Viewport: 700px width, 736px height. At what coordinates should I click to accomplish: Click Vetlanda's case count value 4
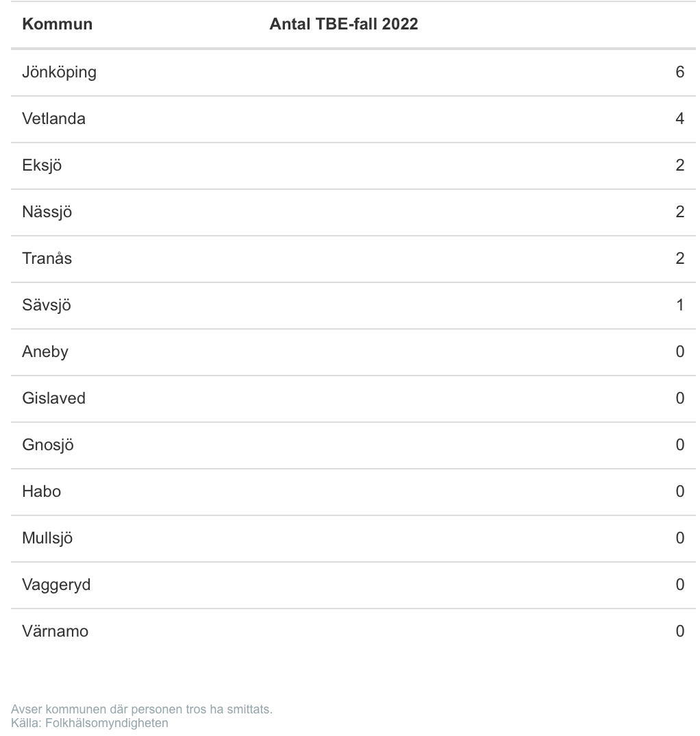tap(679, 119)
